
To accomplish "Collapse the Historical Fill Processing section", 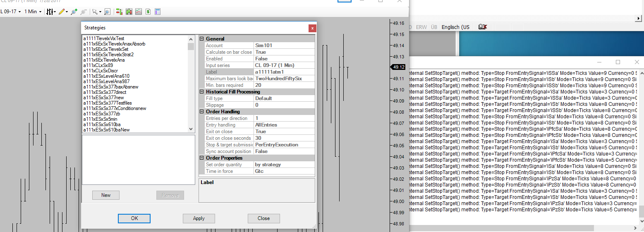I will point(202,92).
